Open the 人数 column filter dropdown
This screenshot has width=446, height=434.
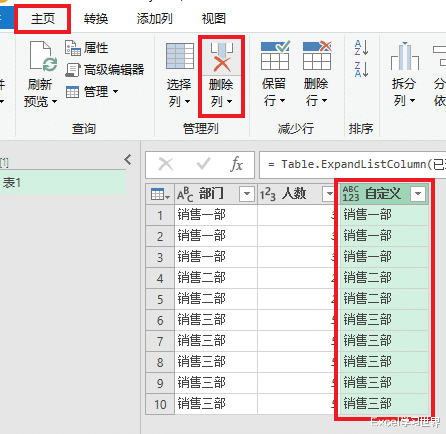click(329, 194)
